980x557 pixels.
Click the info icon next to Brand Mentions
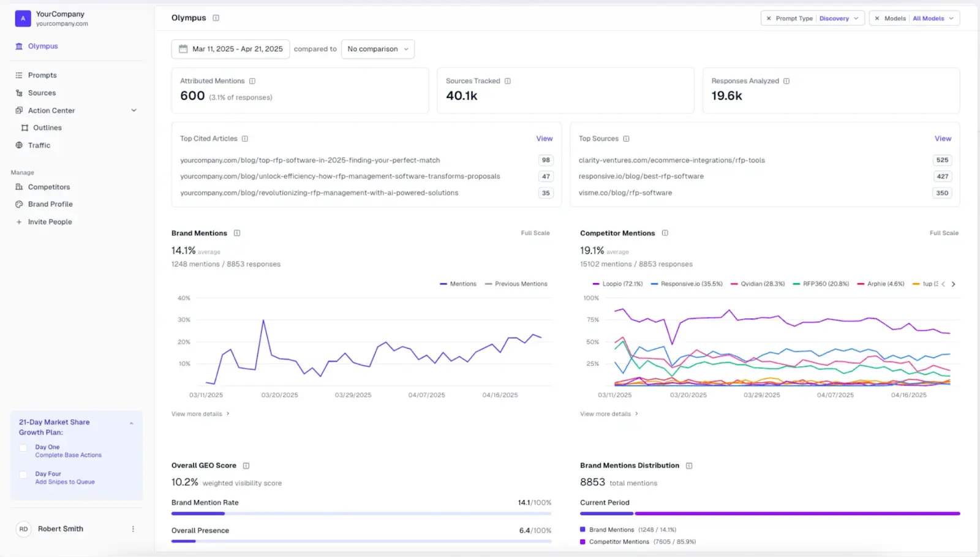(237, 233)
